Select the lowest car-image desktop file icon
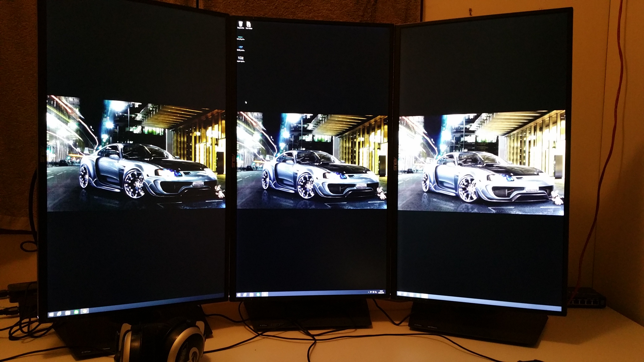The width and height of the screenshot is (644, 362). click(241, 59)
